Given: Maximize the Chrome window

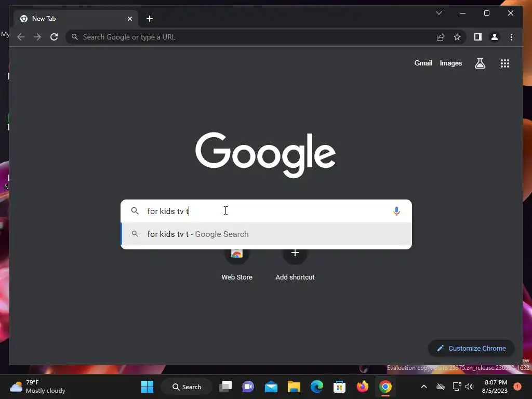Looking at the screenshot, I should (x=486, y=13).
